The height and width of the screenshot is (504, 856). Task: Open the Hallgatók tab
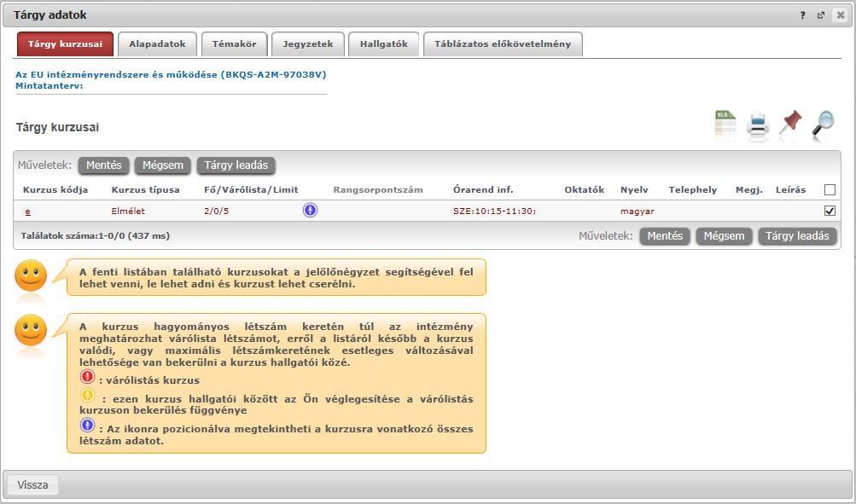384,44
